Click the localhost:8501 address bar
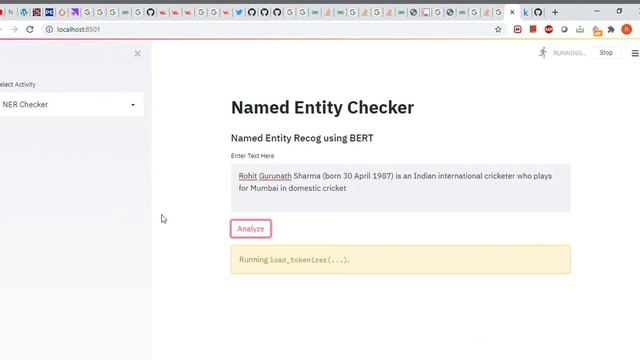This screenshot has width=640, height=360. pos(269,29)
